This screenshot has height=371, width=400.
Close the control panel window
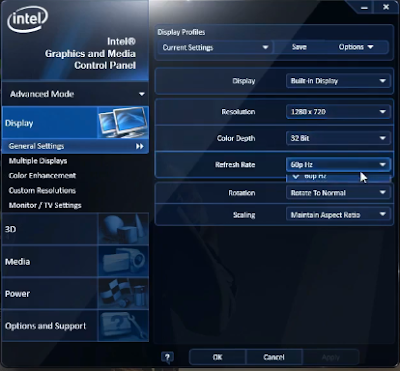pyautogui.click(x=386, y=7)
